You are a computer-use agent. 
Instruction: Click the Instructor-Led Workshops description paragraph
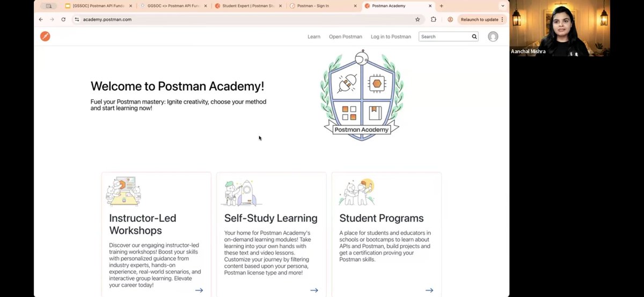point(155,265)
